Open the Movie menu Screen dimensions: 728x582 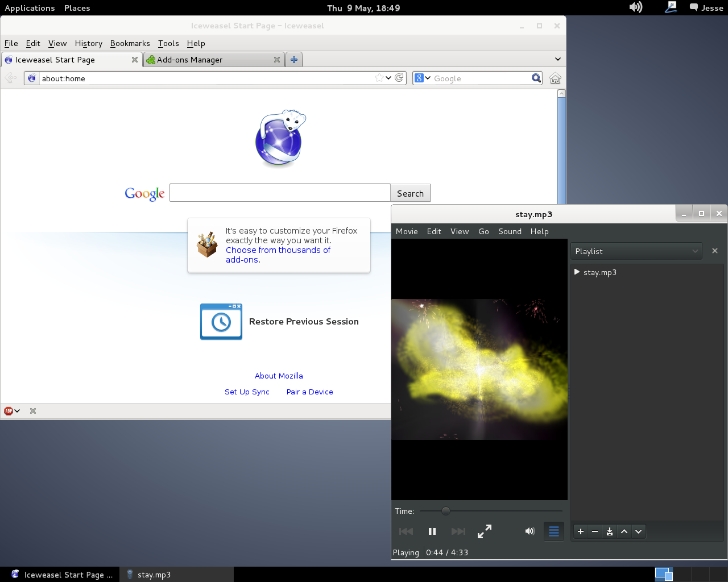tap(407, 231)
